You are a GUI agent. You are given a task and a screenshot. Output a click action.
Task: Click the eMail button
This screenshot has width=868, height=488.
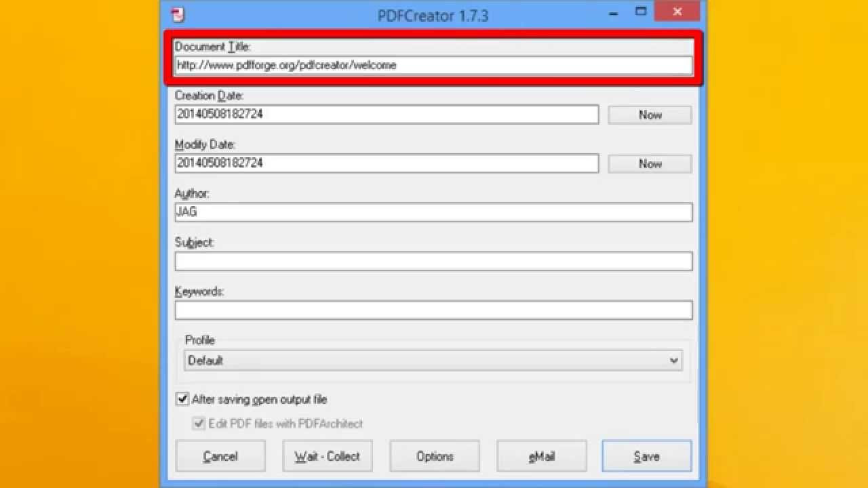pyautogui.click(x=542, y=456)
